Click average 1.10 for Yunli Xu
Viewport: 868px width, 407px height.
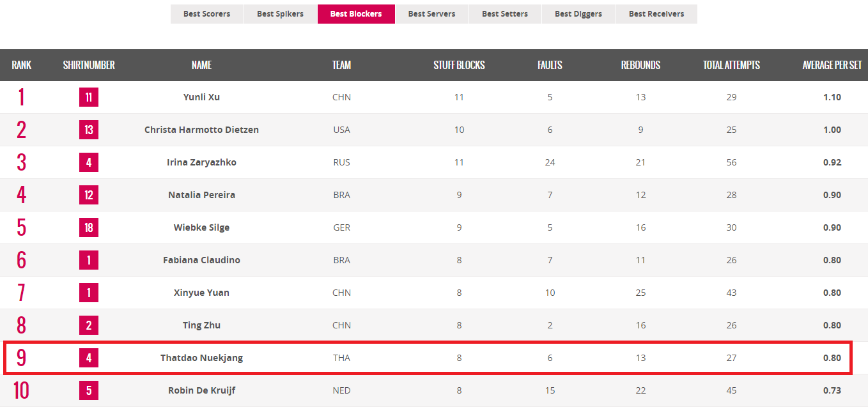832,97
